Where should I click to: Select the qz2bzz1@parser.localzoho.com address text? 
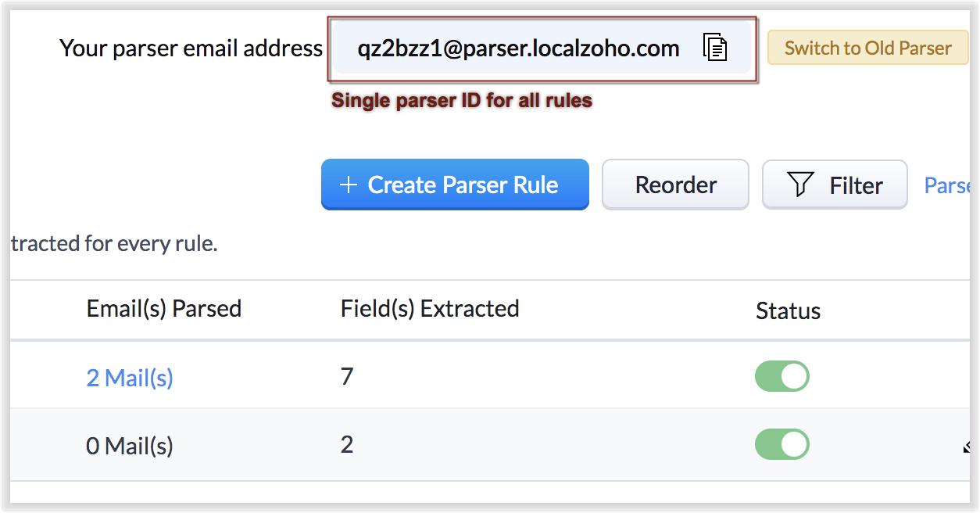(518, 48)
